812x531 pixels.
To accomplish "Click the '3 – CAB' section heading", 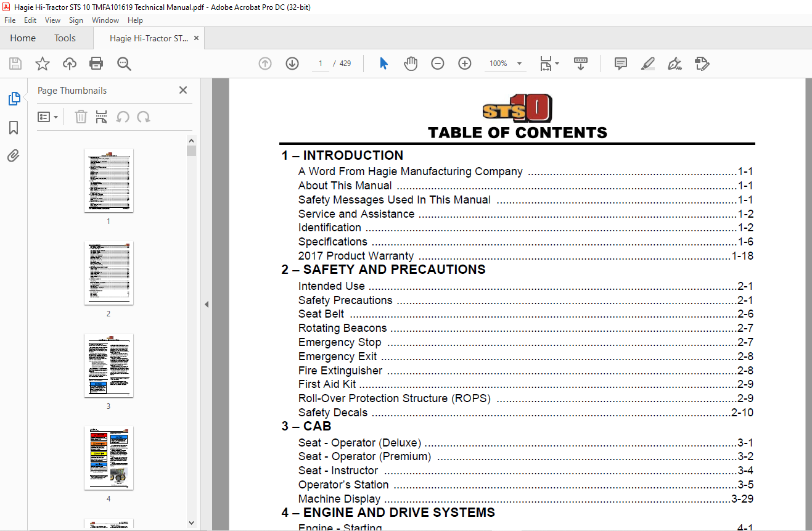I will coord(306,426).
